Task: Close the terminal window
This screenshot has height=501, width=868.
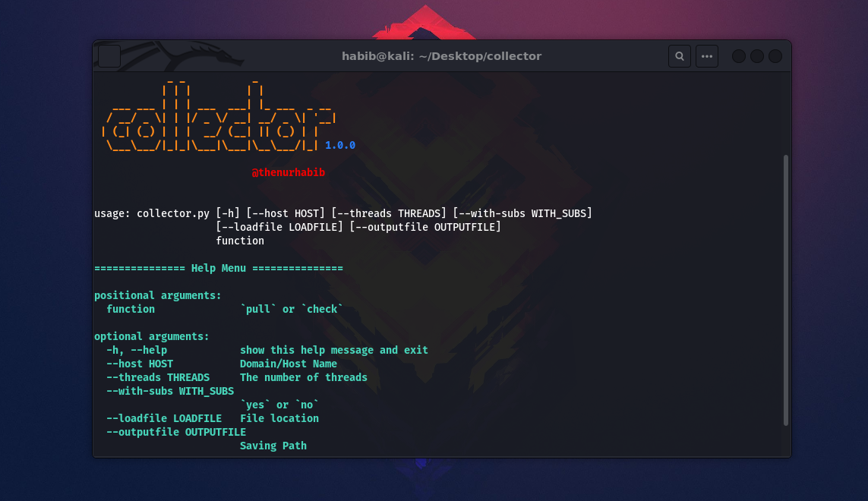Action: pos(775,56)
